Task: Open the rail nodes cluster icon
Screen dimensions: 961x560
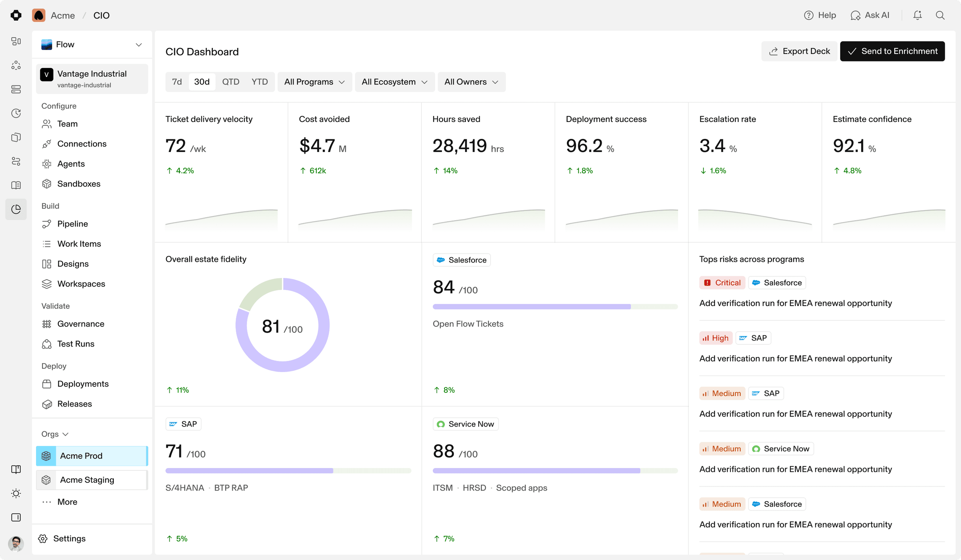Action: pos(16,65)
